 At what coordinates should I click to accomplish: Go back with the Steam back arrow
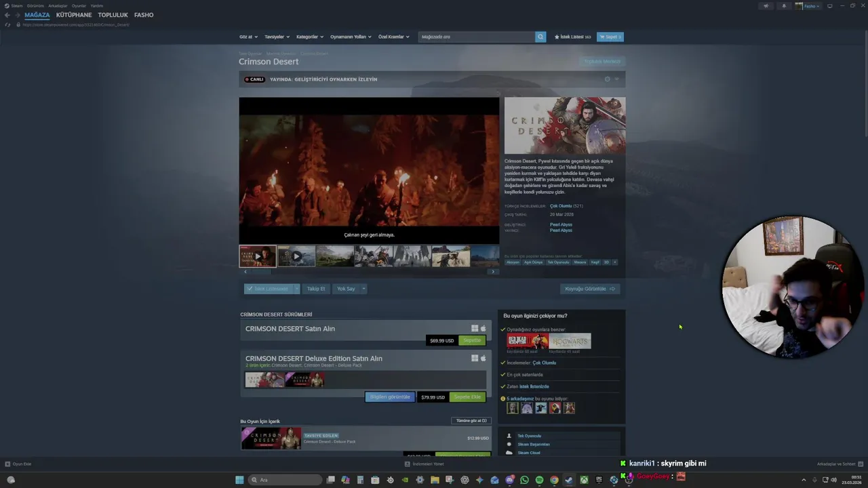7,15
